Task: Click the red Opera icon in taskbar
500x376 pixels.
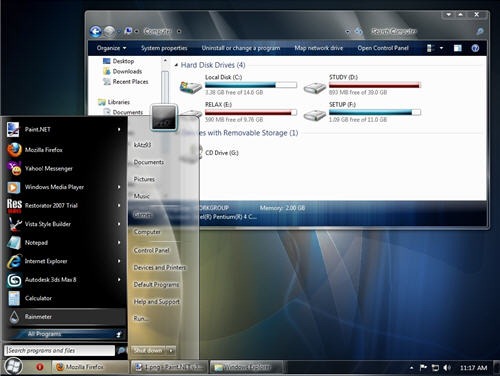Action: pyautogui.click(x=40, y=367)
